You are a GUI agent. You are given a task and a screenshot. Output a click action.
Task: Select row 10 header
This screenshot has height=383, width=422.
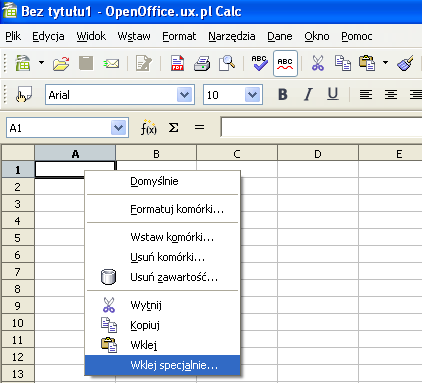[18, 323]
